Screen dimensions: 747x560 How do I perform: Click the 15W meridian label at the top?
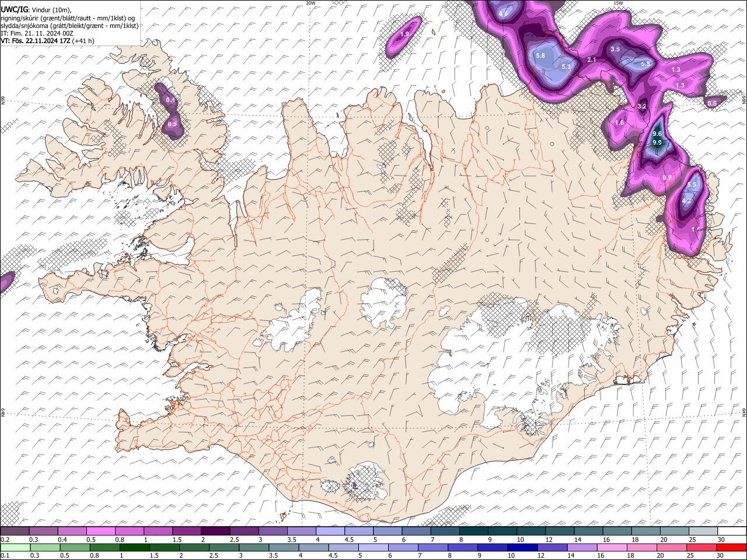pos(617,3)
